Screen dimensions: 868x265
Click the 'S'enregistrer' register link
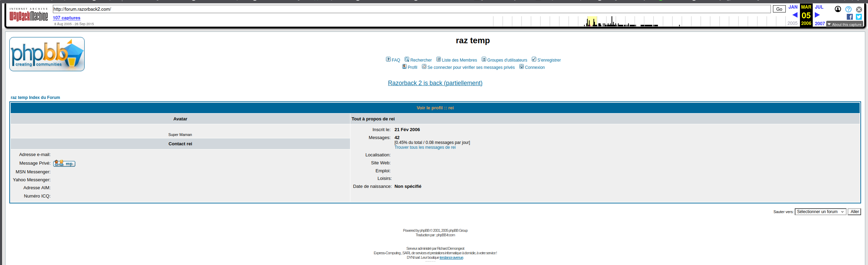pyautogui.click(x=549, y=60)
